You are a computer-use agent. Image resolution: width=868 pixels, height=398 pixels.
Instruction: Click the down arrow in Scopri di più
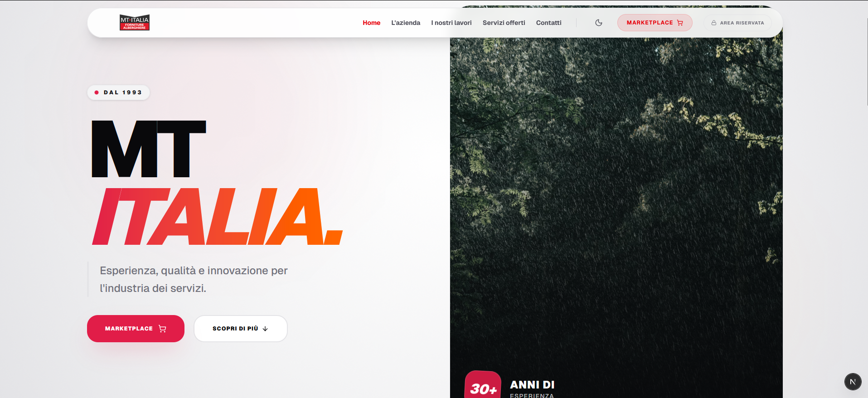tap(265, 329)
